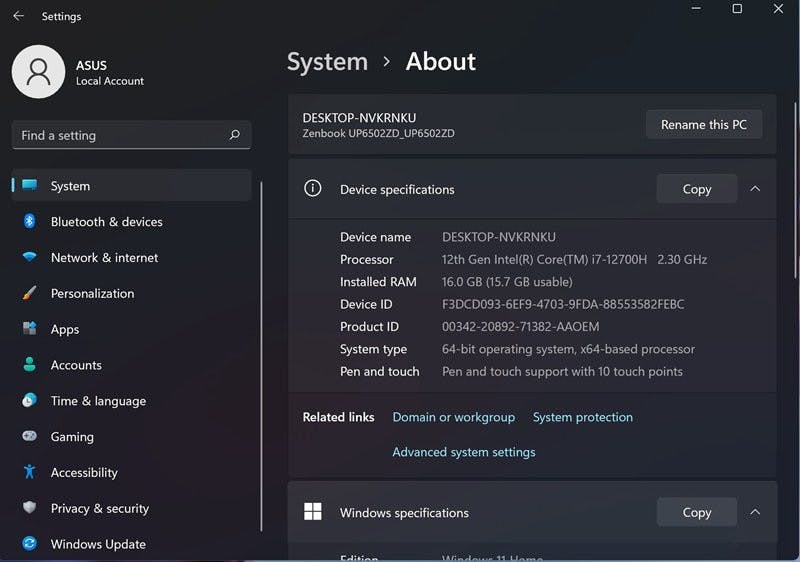Click the Installed RAM value 16.0 GB
Viewport: 800px width, 562px height.
[x=507, y=282]
